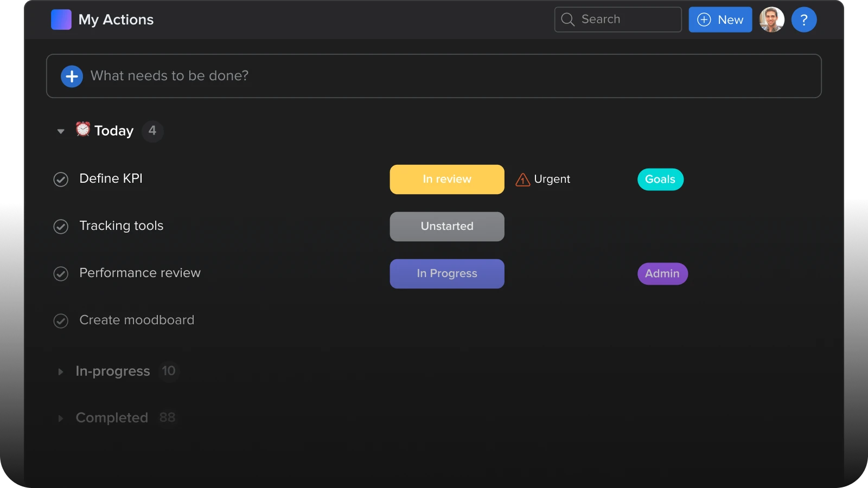Change the Unstarted status label
The image size is (868, 488).
(x=446, y=227)
